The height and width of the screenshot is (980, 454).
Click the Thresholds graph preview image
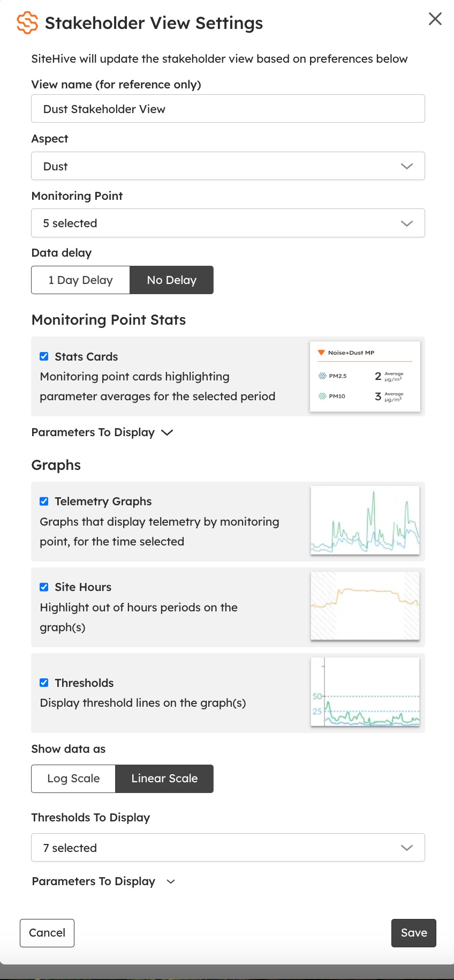[x=365, y=692]
